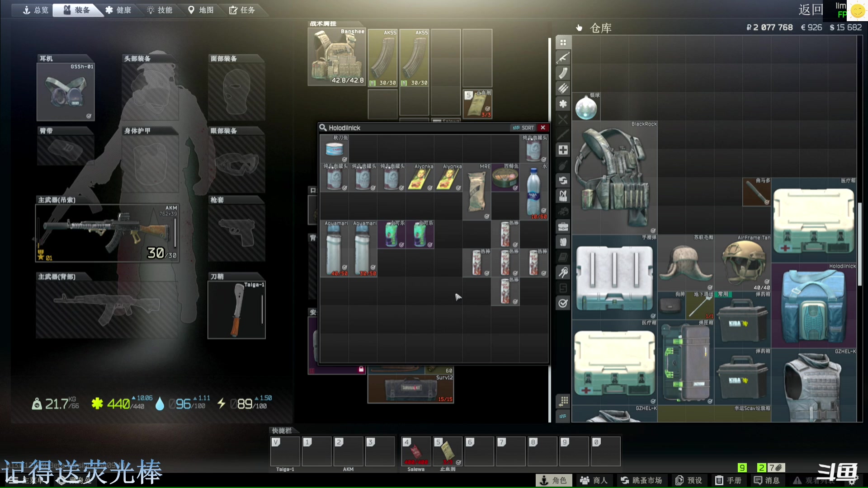Click quick bar slot 4 Salewa

pyautogui.click(x=416, y=451)
